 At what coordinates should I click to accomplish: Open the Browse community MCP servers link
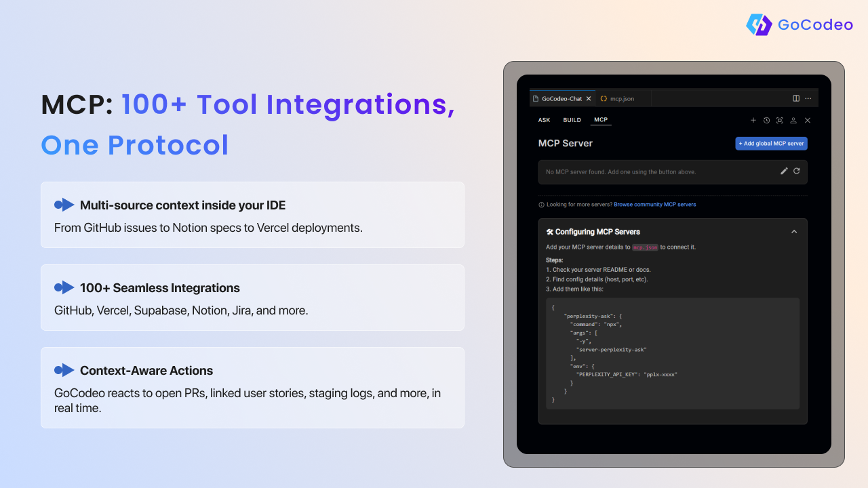point(654,204)
